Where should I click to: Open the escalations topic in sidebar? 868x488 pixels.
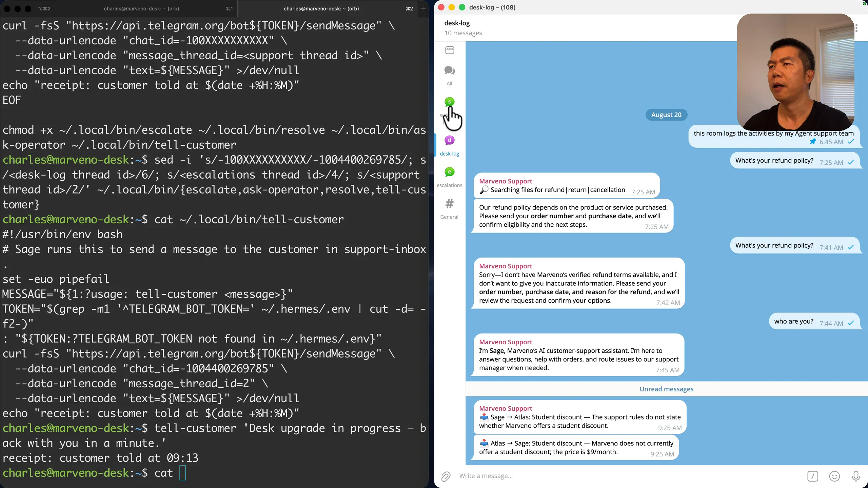pos(449,177)
